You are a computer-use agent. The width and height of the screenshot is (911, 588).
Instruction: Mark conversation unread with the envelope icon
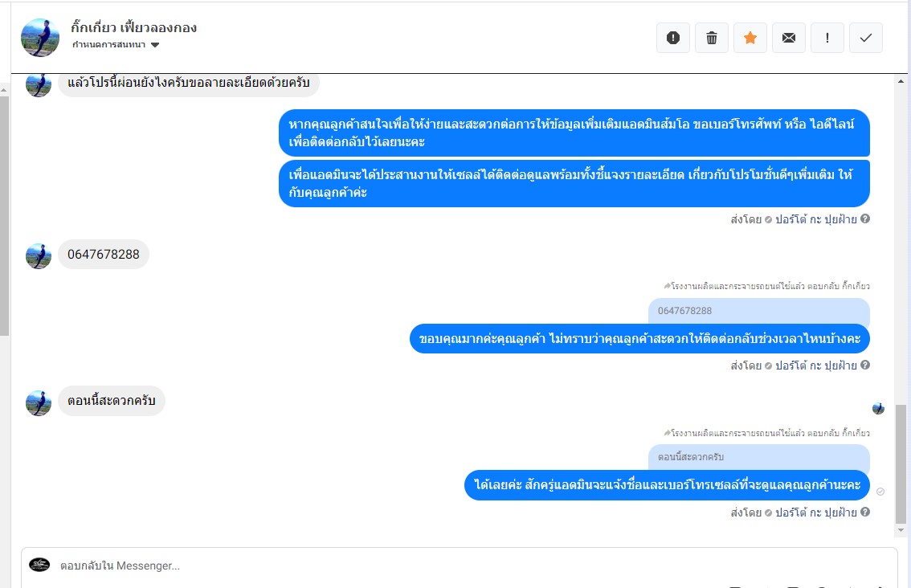(788, 38)
